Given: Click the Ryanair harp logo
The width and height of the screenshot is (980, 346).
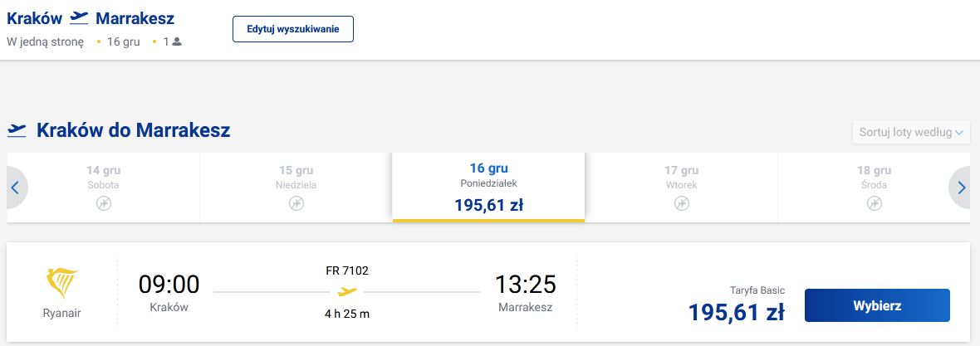Looking at the screenshot, I should point(61,284).
